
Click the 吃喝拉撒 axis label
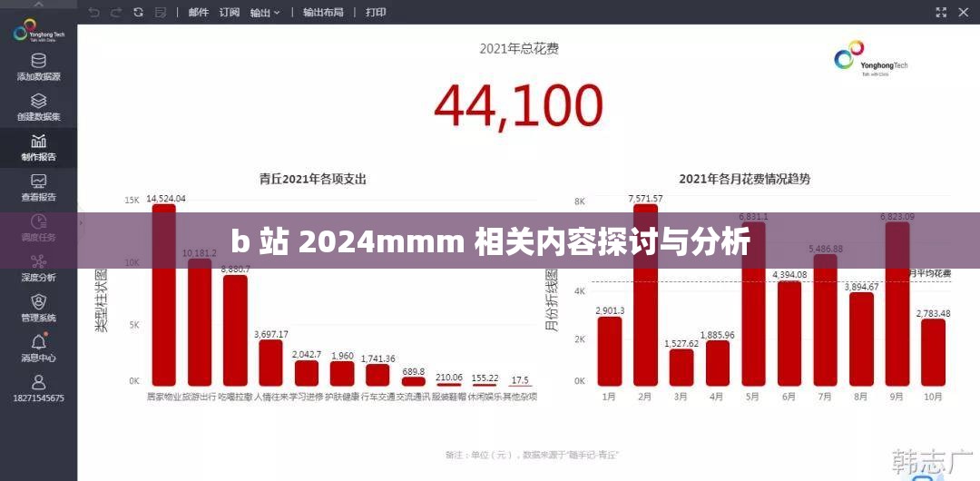coord(235,397)
